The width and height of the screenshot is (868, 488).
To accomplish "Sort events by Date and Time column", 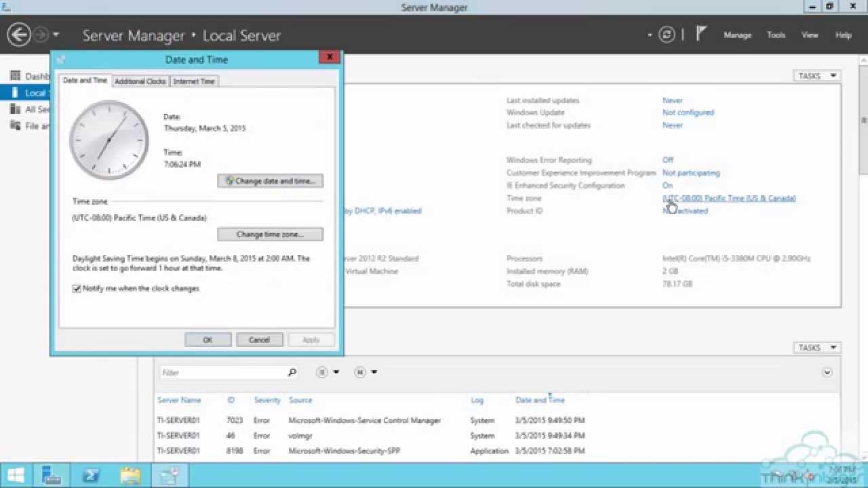I will click(x=540, y=401).
